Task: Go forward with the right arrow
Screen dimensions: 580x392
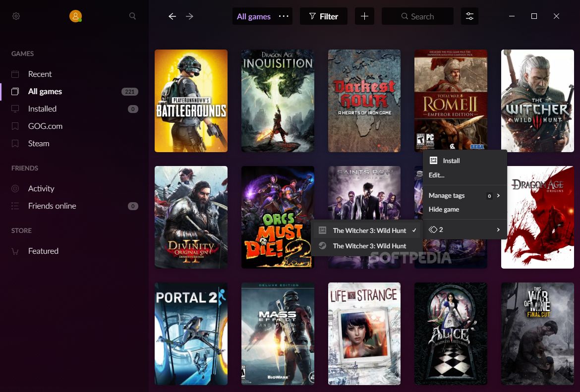Action: 189,16
